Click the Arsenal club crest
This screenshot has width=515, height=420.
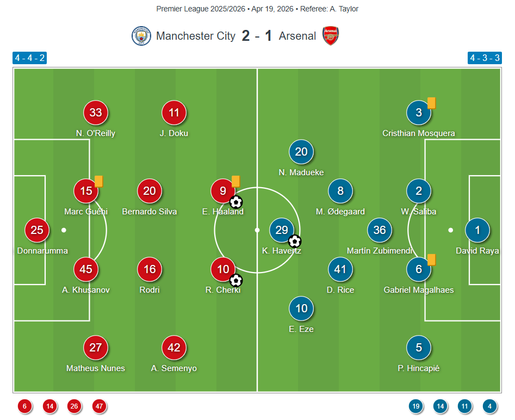pos(331,36)
